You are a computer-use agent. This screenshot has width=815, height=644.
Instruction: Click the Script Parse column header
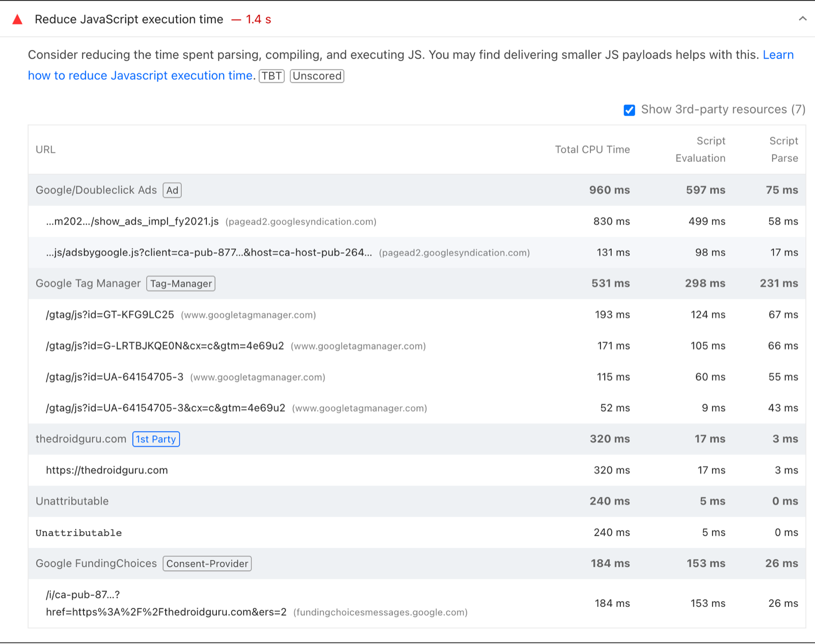point(784,150)
